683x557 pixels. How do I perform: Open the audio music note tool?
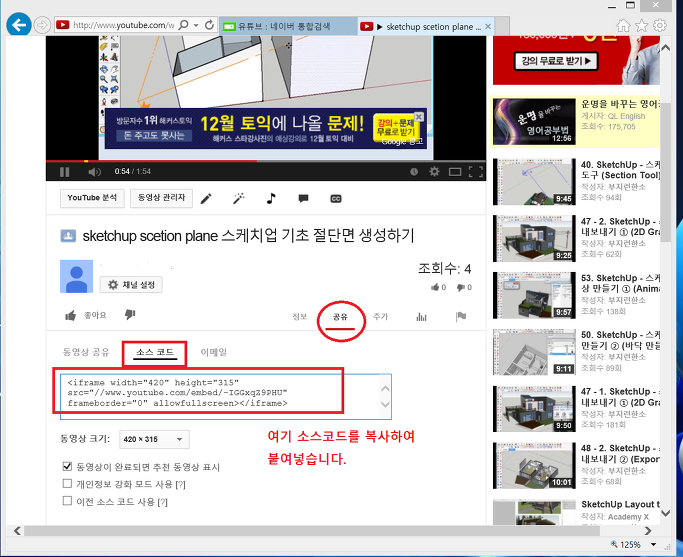(271, 199)
